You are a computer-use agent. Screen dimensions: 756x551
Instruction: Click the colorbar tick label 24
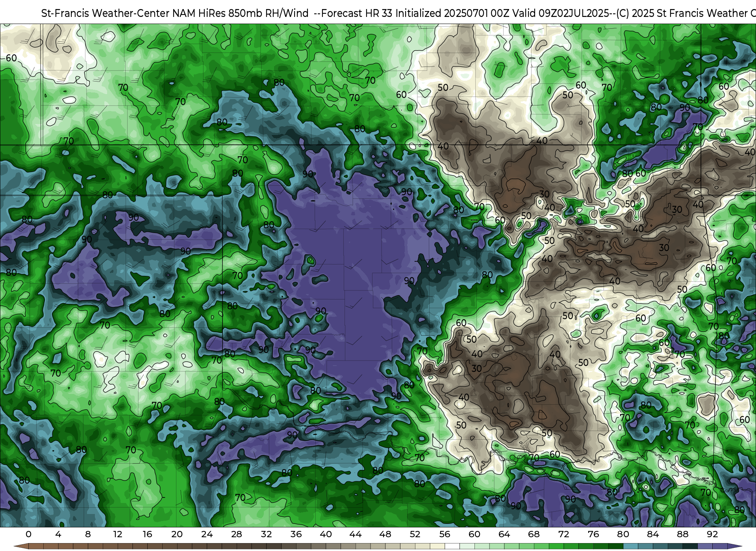[207, 534]
